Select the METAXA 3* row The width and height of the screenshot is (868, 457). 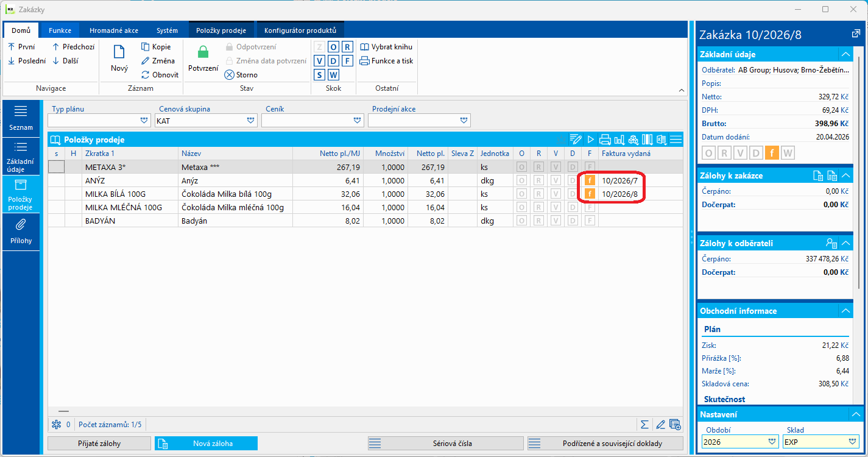pos(365,167)
